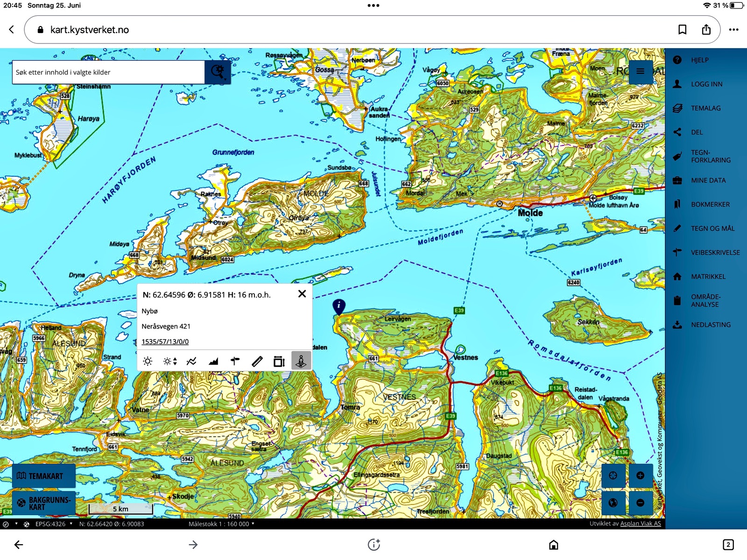Toggle the TEMAKART theme map panel

44,476
